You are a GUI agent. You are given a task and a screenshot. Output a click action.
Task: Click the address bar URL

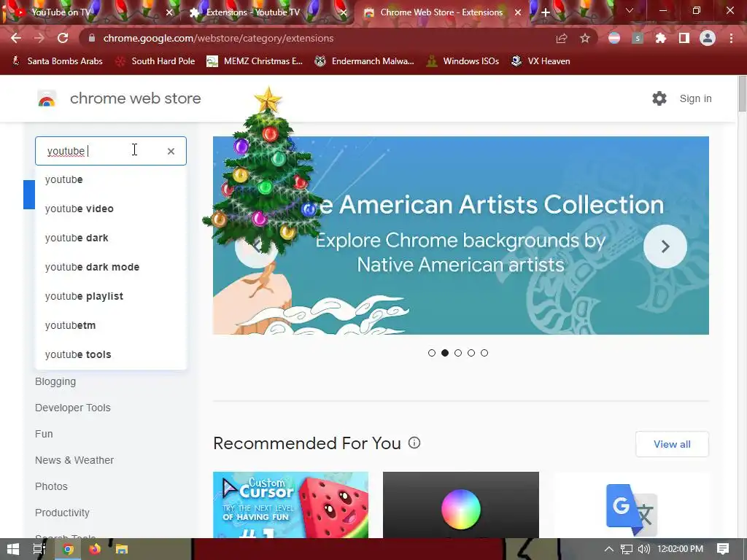pyautogui.click(x=218, y=38)
